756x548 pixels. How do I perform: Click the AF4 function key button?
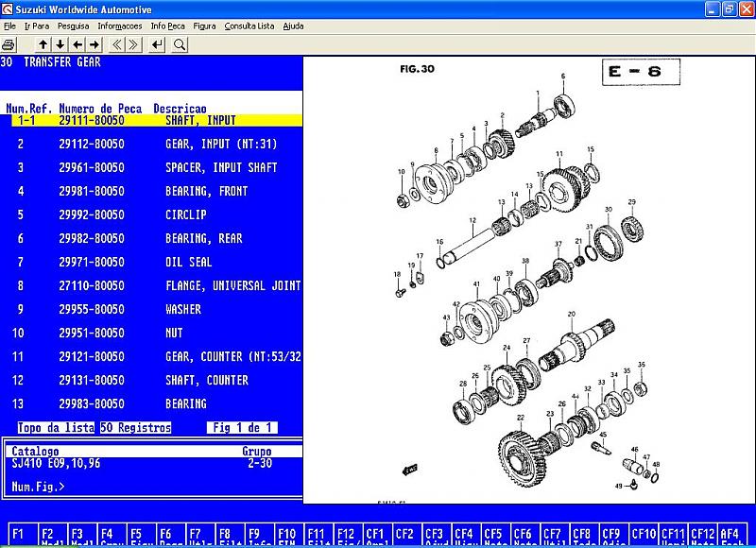731,534
